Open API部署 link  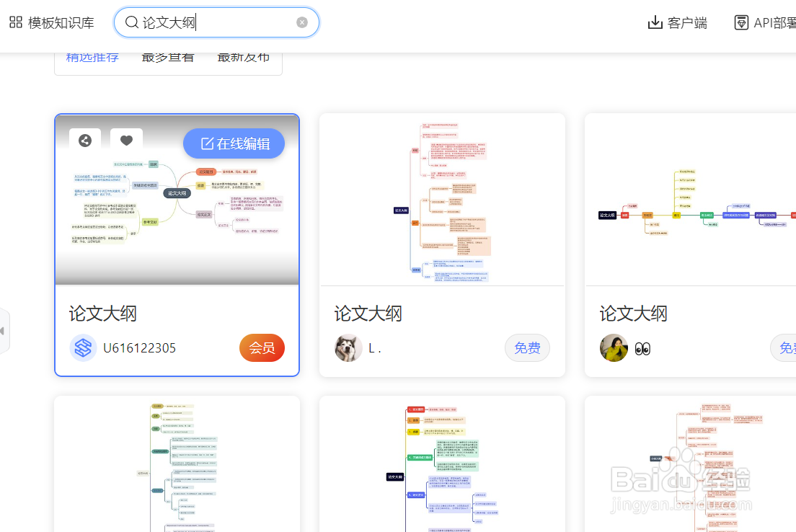point(774,23)
